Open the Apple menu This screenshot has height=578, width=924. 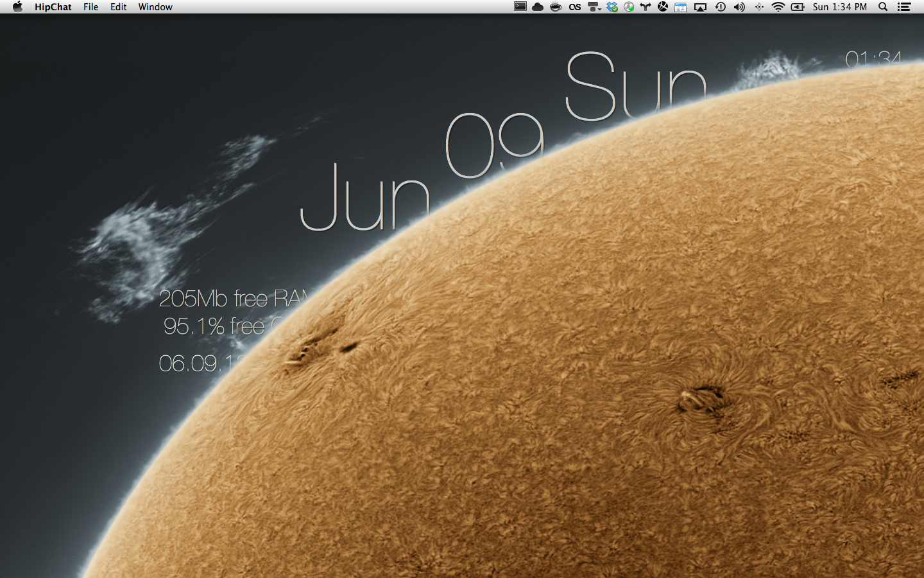[x=17, y=7]
